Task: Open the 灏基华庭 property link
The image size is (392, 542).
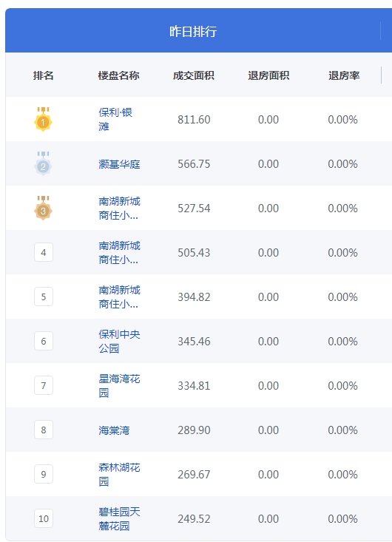Action: pyautogui.click(x=119, y=164)
